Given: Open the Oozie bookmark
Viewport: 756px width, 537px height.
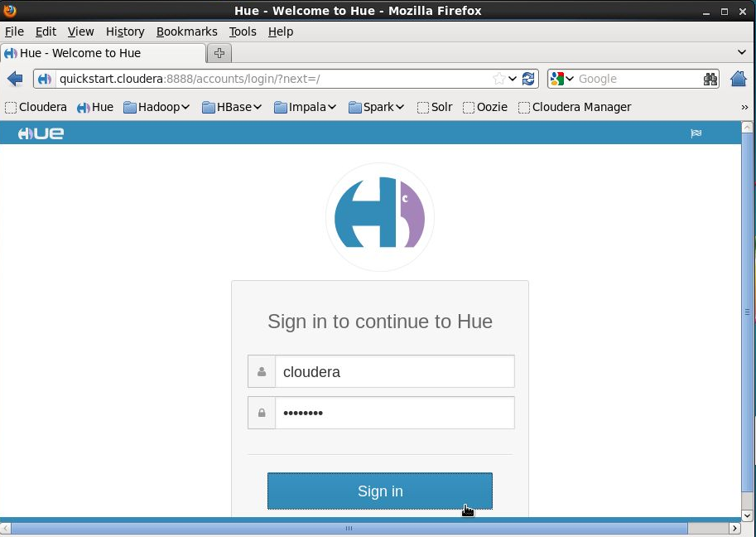Looking at the screenshot, I should point(485,107).
